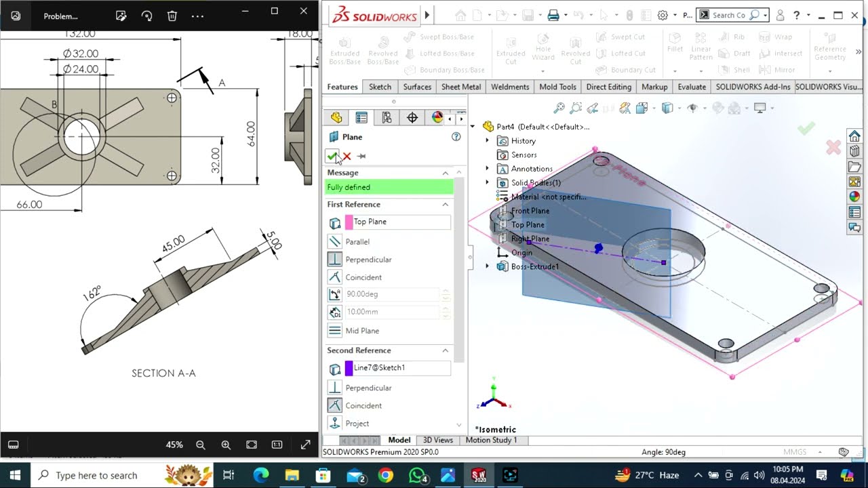868x488 pixels.
Task: Toggle Perpendicular constraint in First Reference
Action: pos(334,259)
